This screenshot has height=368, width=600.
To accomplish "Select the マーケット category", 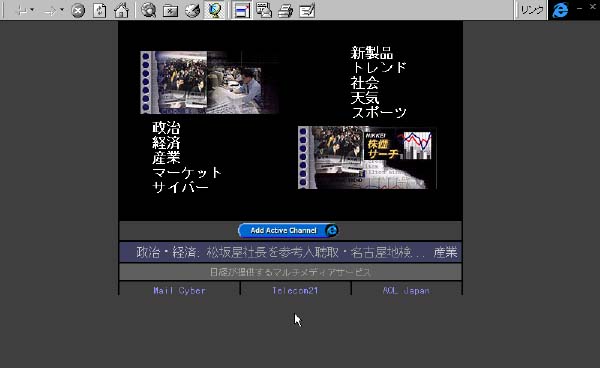I will (x=187, y=173).
